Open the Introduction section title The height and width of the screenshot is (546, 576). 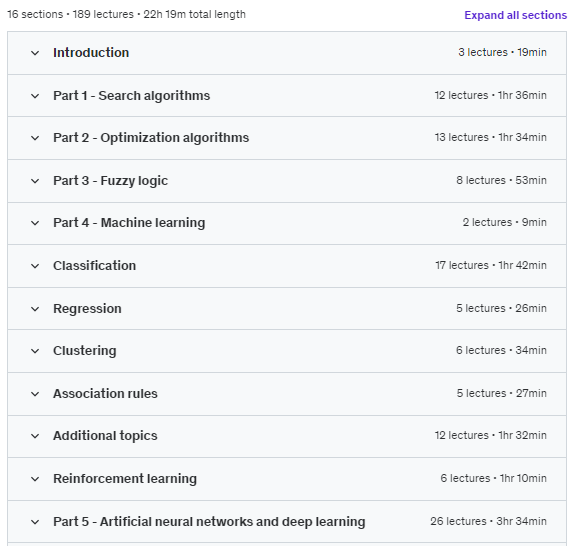point(91,53)
